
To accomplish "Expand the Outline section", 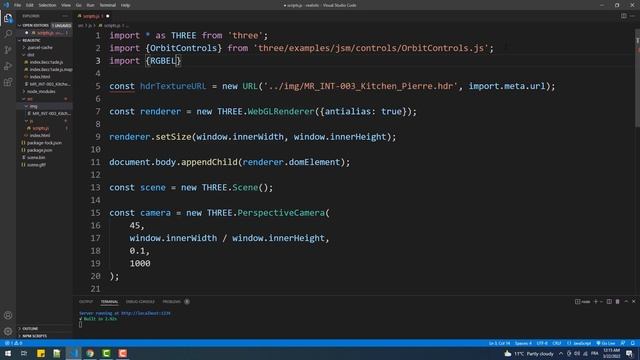I will pyautogui.click(x=44, y=329).
